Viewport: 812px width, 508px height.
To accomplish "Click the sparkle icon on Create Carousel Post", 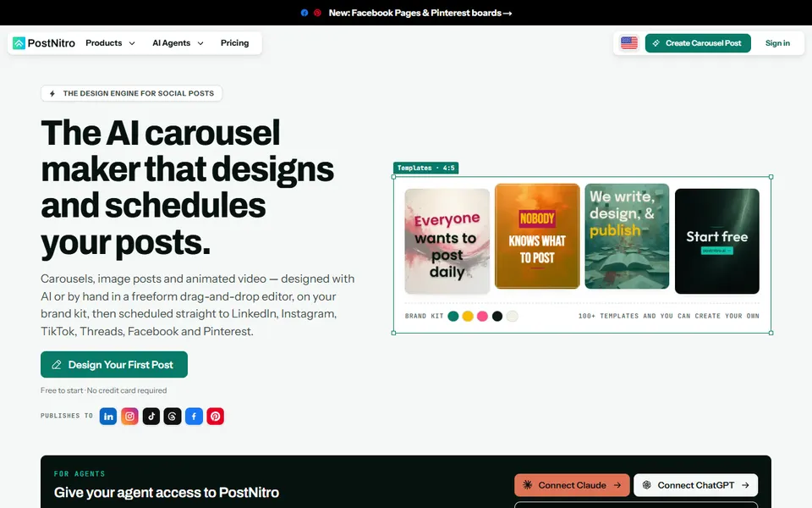I will 656,43.
